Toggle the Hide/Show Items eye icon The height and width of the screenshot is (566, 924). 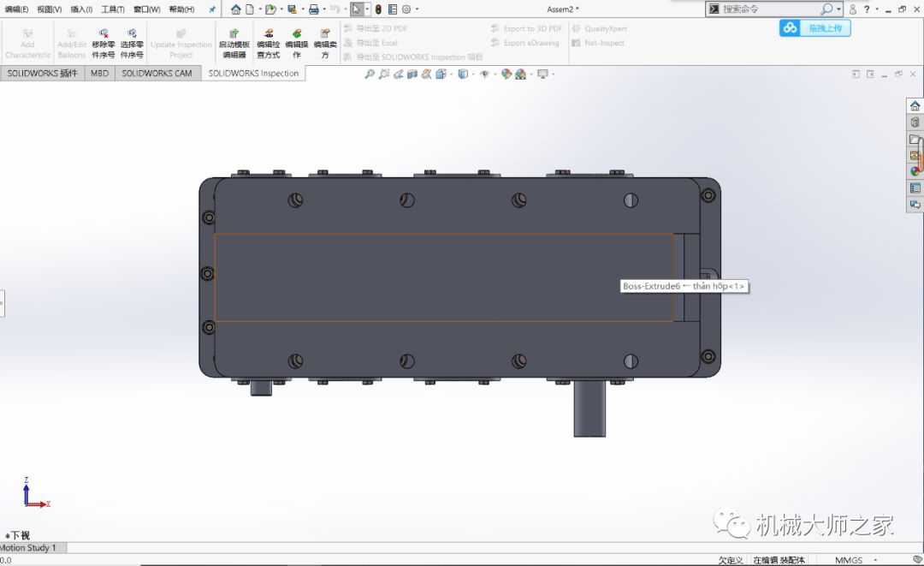click(484, 74)
